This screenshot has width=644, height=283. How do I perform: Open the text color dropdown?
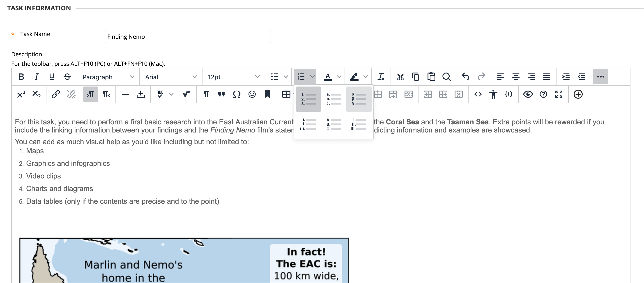click(x=339, y=77)
